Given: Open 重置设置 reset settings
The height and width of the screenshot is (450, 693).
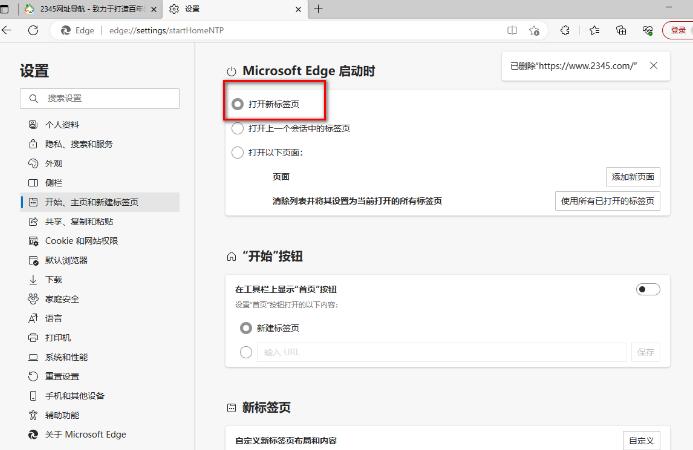Looking at the screenshot, I should coord(100,377).
